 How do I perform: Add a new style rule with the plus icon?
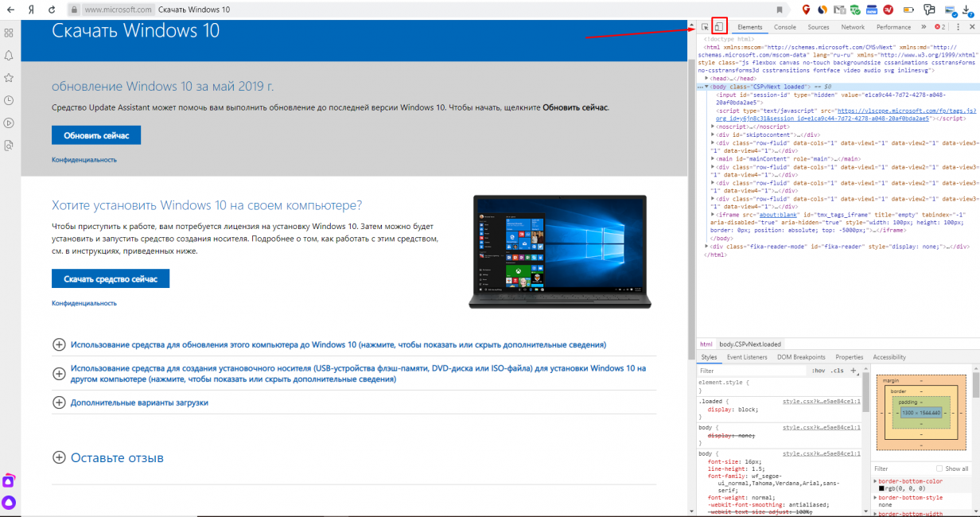pos(854,371)
